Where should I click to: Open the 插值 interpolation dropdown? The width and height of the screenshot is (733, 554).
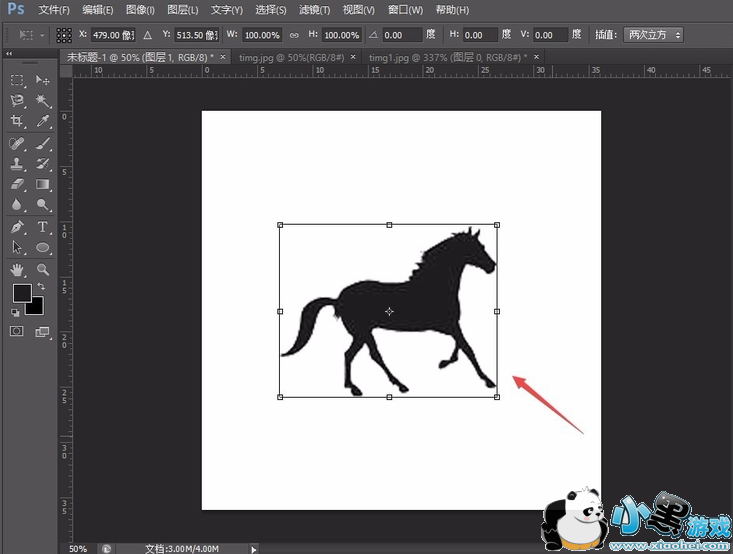(653, 35)
